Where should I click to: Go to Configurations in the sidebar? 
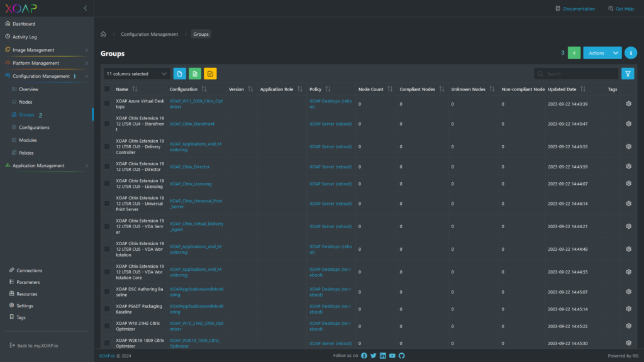tap(34, 127)
